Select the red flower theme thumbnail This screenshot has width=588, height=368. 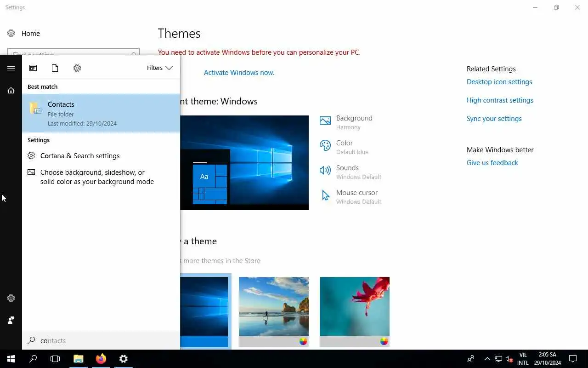(x=355, y=311)
